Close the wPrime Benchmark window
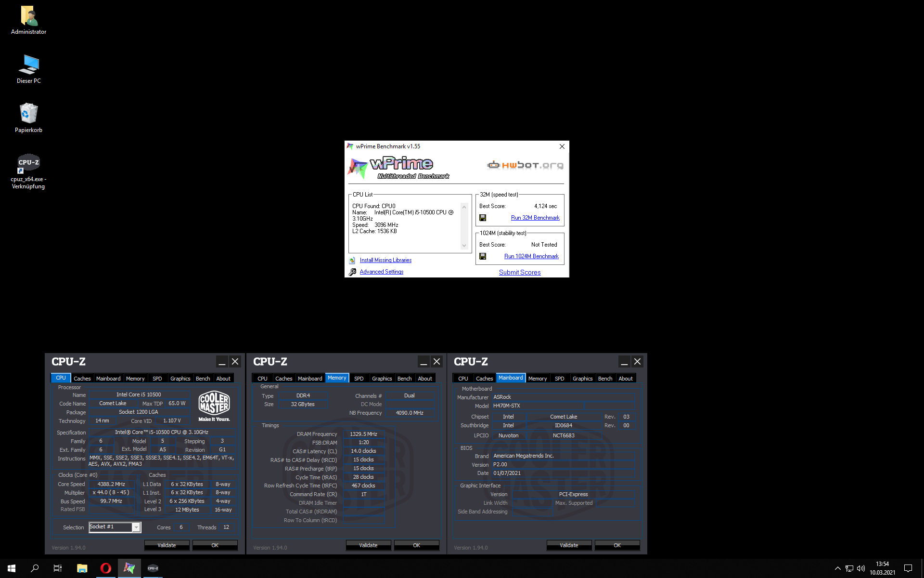924x578 pixels. (562, 146)
